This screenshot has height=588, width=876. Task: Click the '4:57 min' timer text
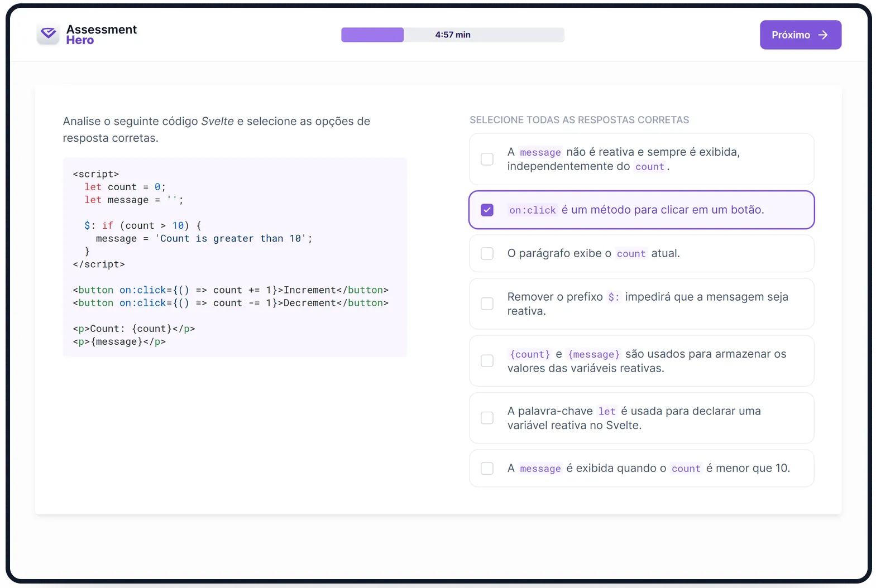(453, 35)
